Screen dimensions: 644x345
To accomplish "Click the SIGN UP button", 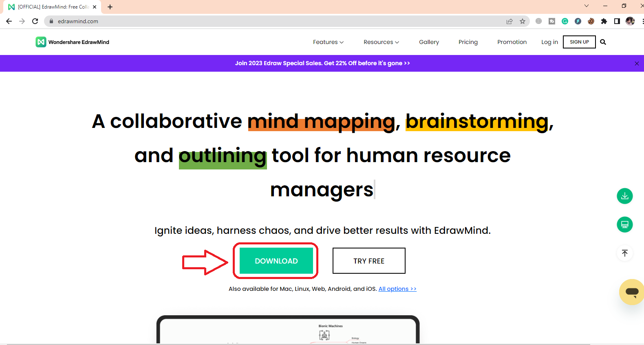I will (579, 42).
